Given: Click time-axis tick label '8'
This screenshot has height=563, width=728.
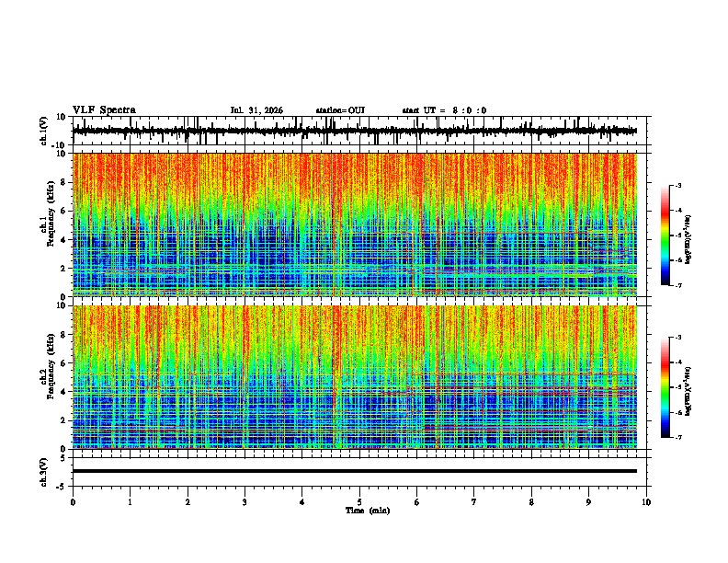Looking at the screenshot, I should [x=531, y=502].
